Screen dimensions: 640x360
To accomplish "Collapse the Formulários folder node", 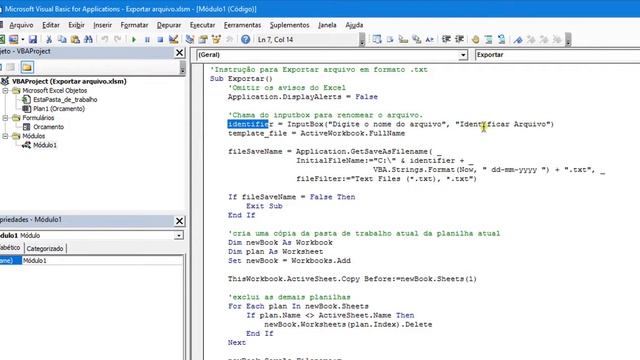I will tap(5, 118).
